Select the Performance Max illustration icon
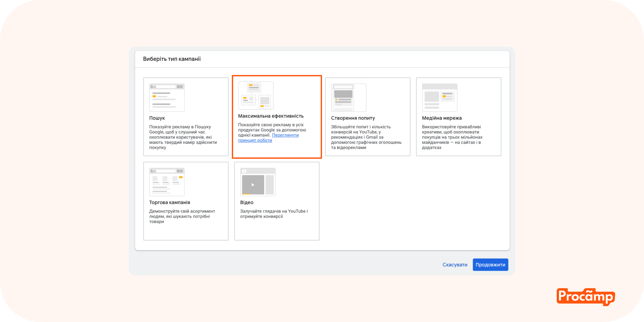Image resolution: width=644 pixels, height=322 pixels. [x=256, y=96]
